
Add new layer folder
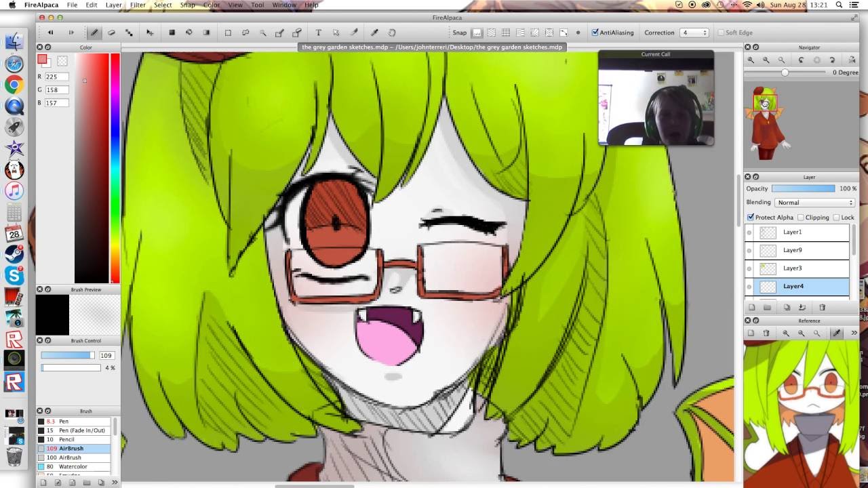point(767,307)
